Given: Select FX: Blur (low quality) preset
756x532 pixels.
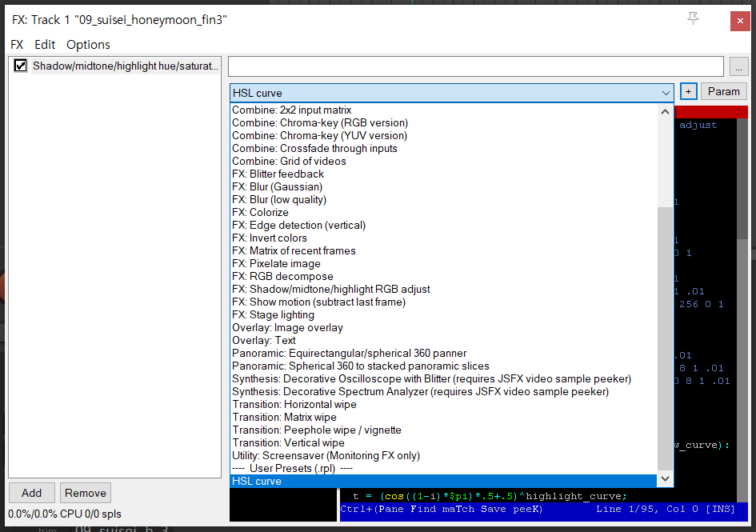Looking at the screenshot, I should 443,200.
